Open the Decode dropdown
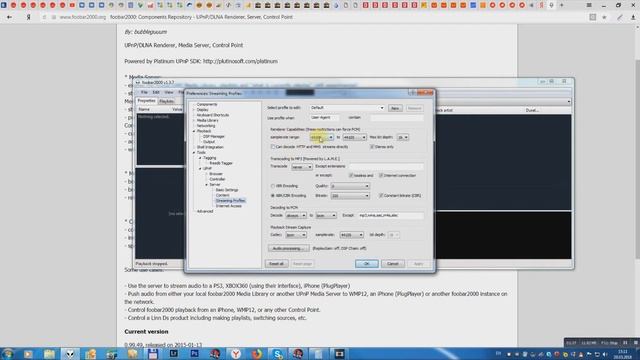 (296, 216)
